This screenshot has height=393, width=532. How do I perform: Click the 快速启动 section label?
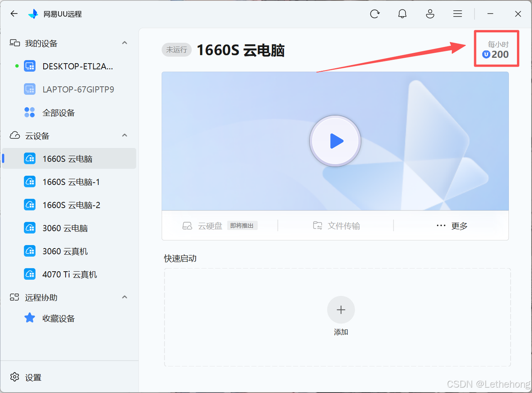coord(180,258)
